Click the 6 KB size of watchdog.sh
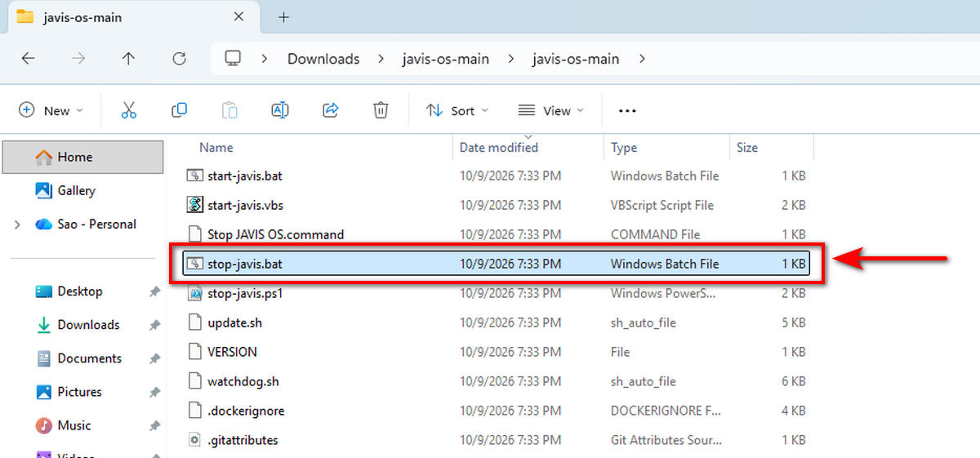Screen dimensions: 980x458 pyautogui.click(x=793, y=381)
